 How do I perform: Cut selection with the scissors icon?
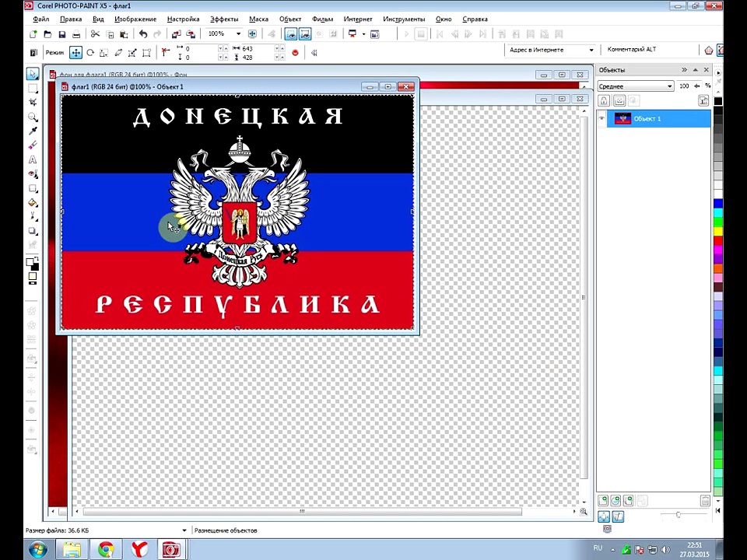[95, 34]
